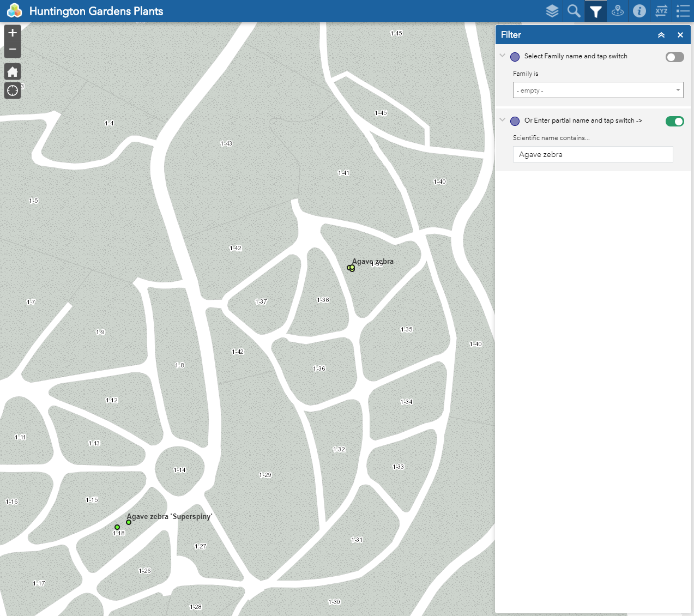Click the hexagonal app logo
This screenshot has width=694, height=616.
[x=14, y=10]
